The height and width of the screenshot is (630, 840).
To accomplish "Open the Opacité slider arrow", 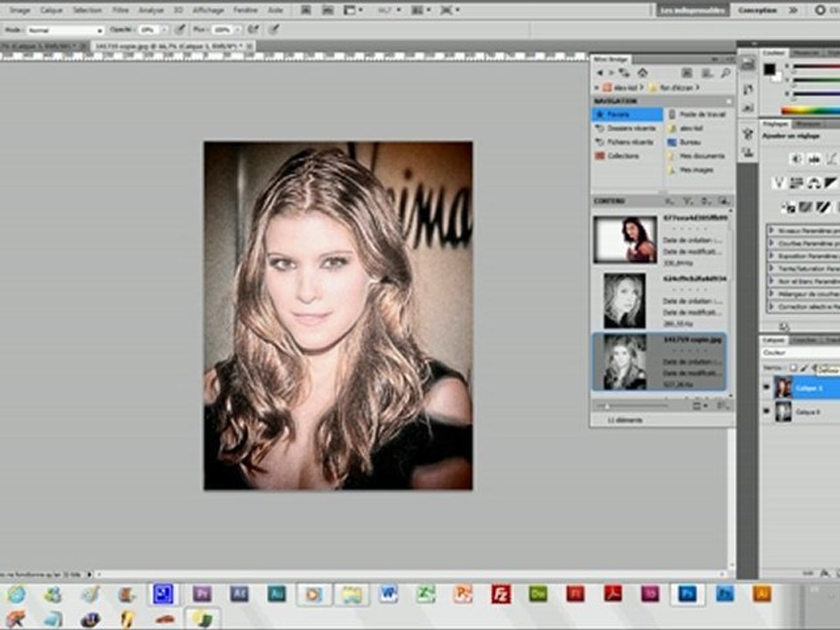I will 164,30.
